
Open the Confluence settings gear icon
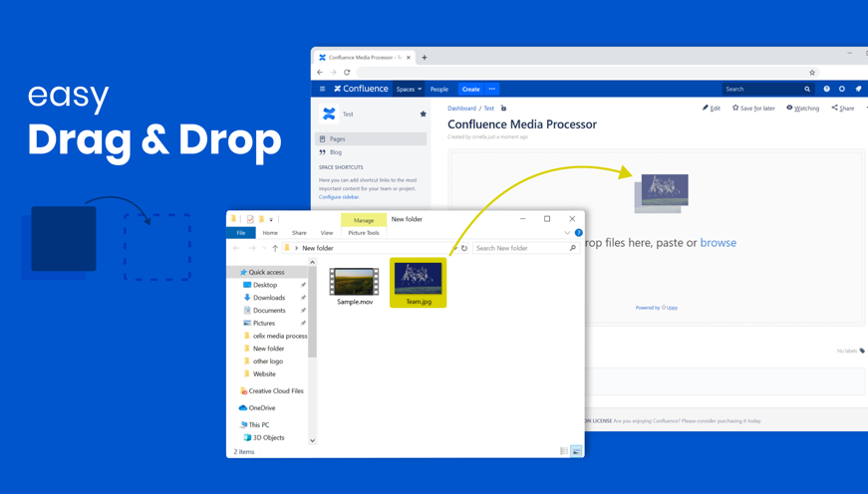point(842,89)
